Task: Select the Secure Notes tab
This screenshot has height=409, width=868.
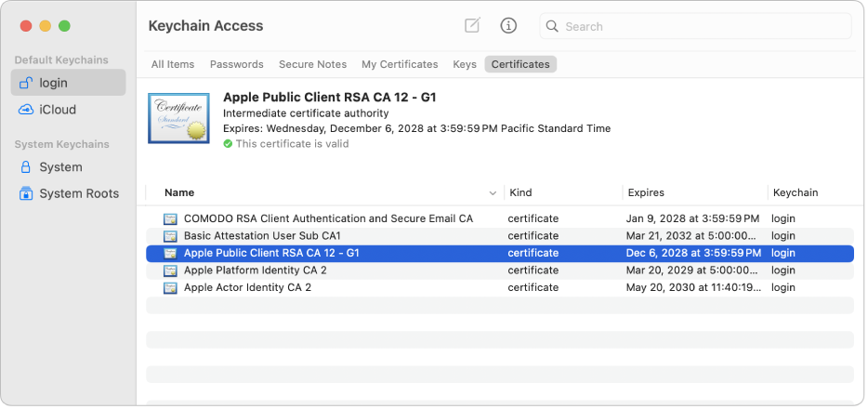Action: coord(312,64)
